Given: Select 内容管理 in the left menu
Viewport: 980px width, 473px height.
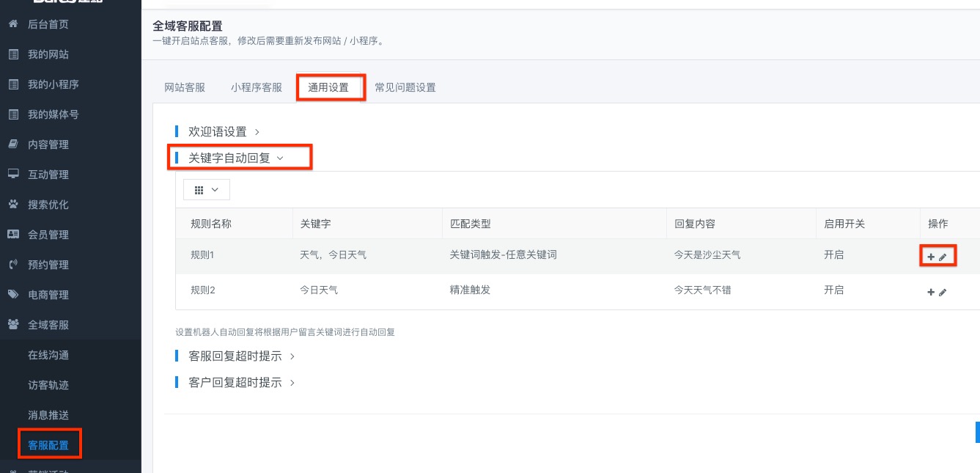Looking at the screenshot, I should coord(48,144).
